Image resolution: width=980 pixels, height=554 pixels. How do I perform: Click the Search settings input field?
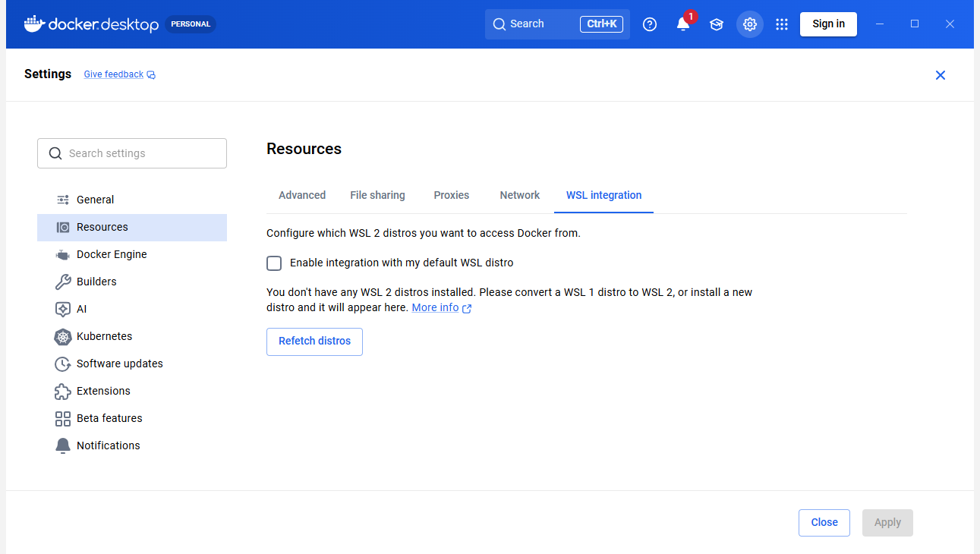pyautogui.click(x=132, y=153)
